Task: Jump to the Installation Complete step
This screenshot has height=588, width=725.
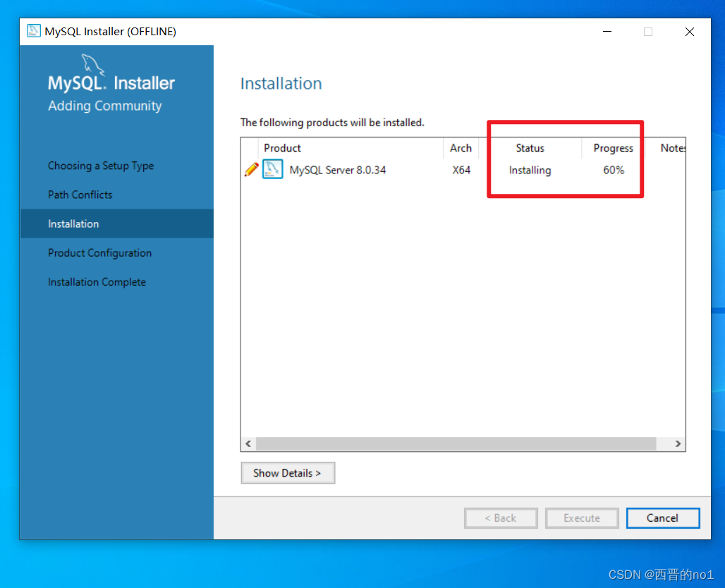Action: 97,282
